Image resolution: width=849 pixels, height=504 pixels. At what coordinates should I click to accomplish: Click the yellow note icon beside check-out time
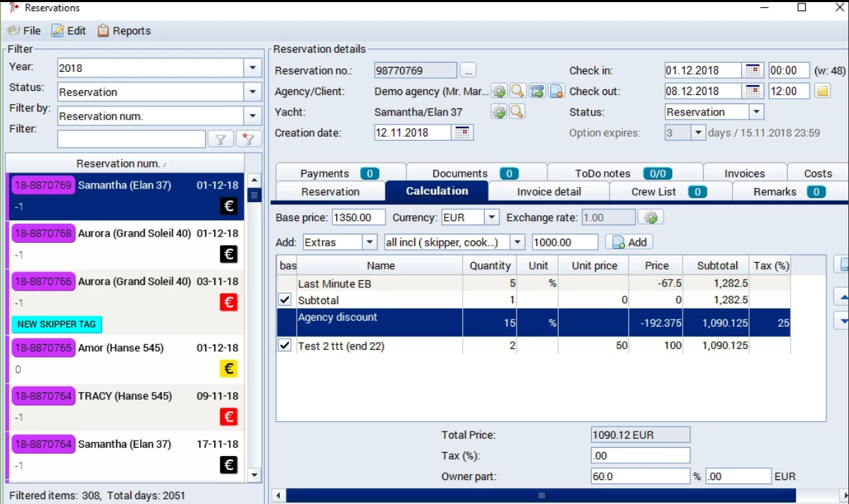822,91
